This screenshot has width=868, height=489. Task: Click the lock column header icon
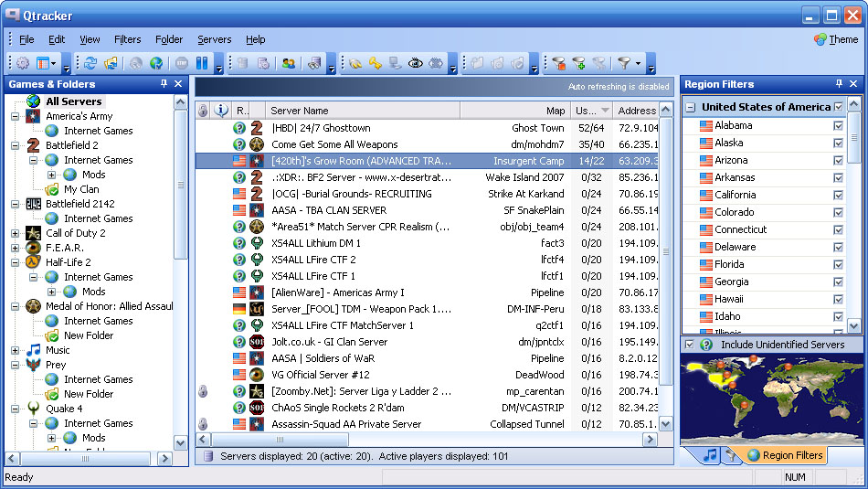pyautogui.click(x=203, y=111)
